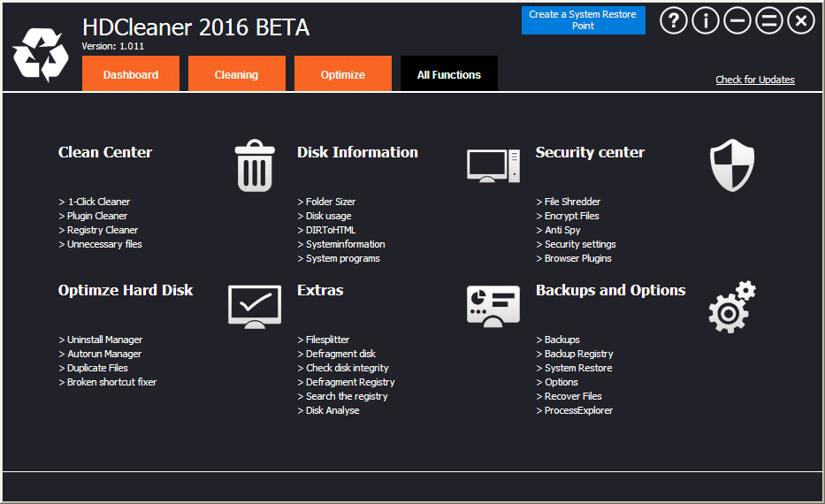
Task: Open the menu icon with horizontal bars
Action: [x=769, y=21]
